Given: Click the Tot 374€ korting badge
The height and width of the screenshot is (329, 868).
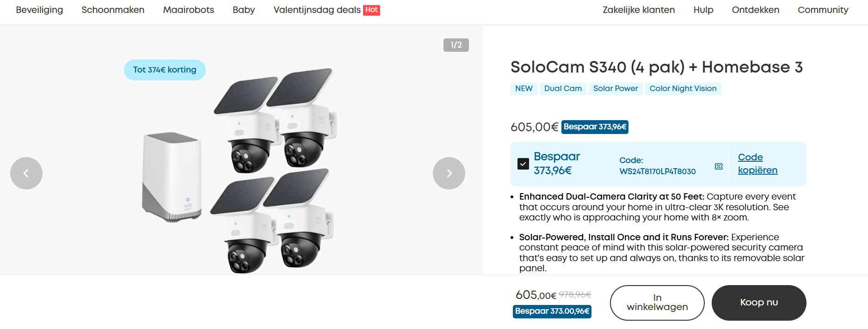Looking at the screenshot, I should click(x=164, y=70).
